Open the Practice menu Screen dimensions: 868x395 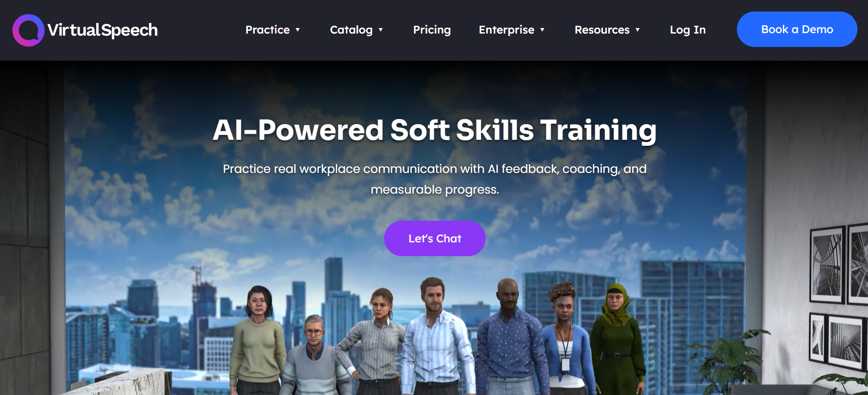click(268, 30)
